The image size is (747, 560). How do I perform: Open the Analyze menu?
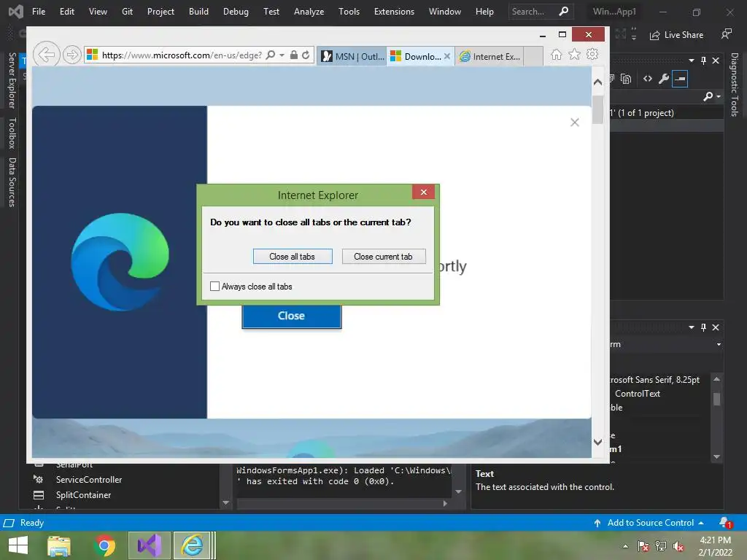click(x=309, y=12)
